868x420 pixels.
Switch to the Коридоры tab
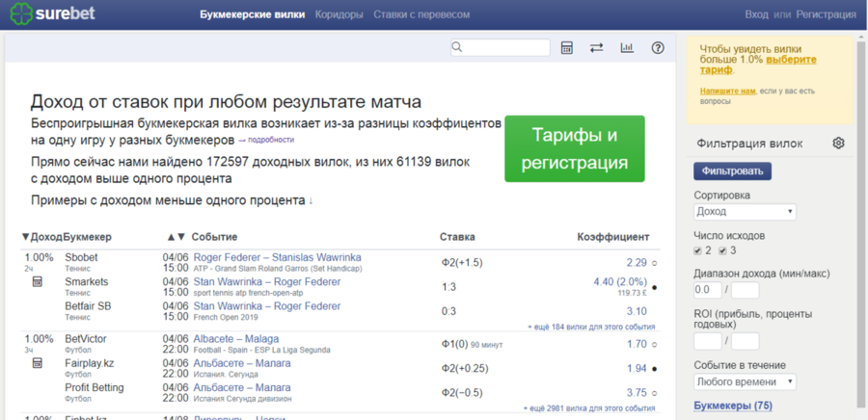point(339,14)
